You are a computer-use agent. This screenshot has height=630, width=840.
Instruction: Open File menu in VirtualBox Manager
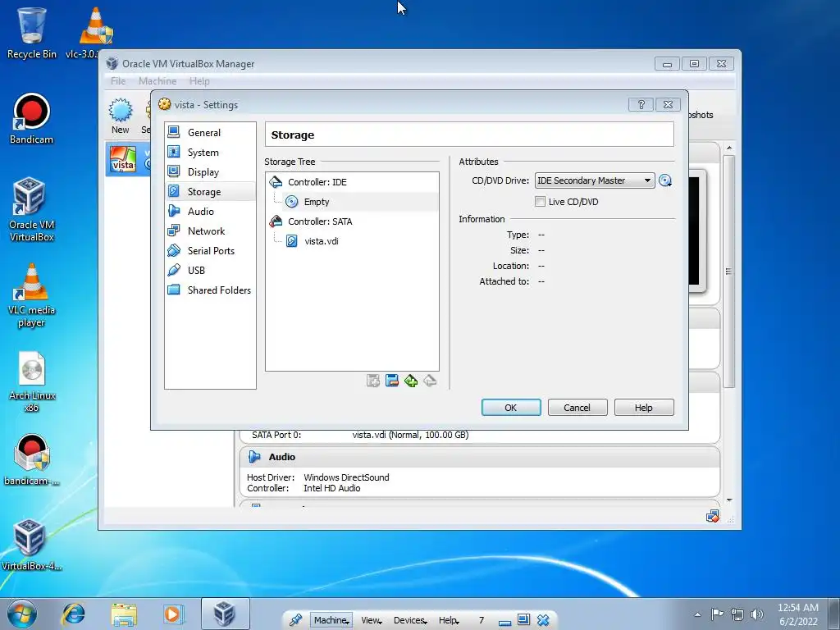(x=118, y=81)
